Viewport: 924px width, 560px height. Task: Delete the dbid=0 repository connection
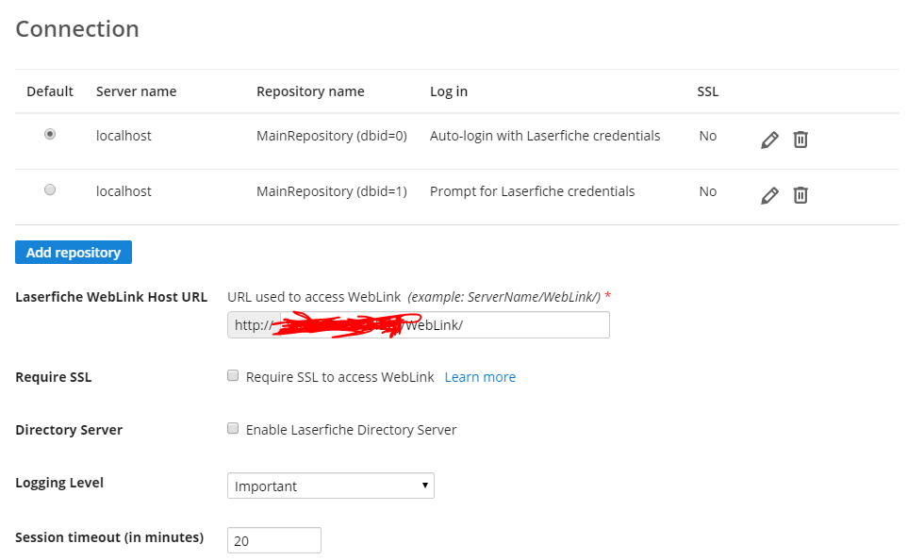(800, 140)
